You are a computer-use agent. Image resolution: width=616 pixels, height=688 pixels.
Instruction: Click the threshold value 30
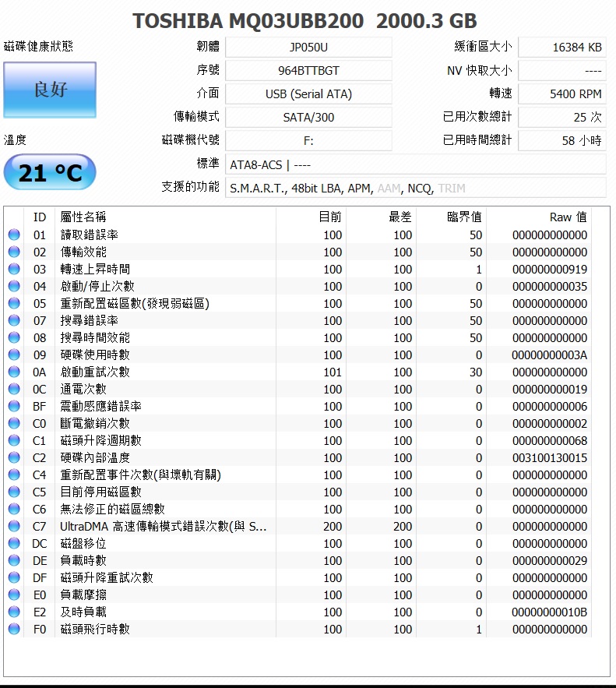tap(476, 372)
